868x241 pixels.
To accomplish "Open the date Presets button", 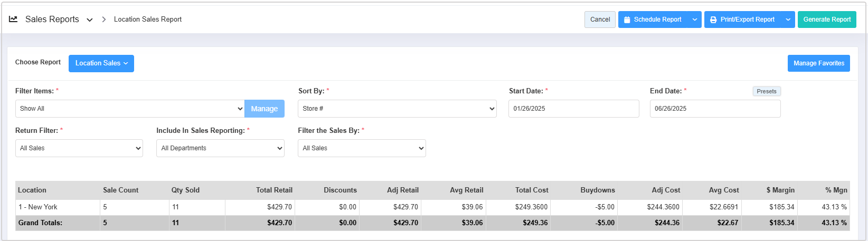I will (766, 91).
